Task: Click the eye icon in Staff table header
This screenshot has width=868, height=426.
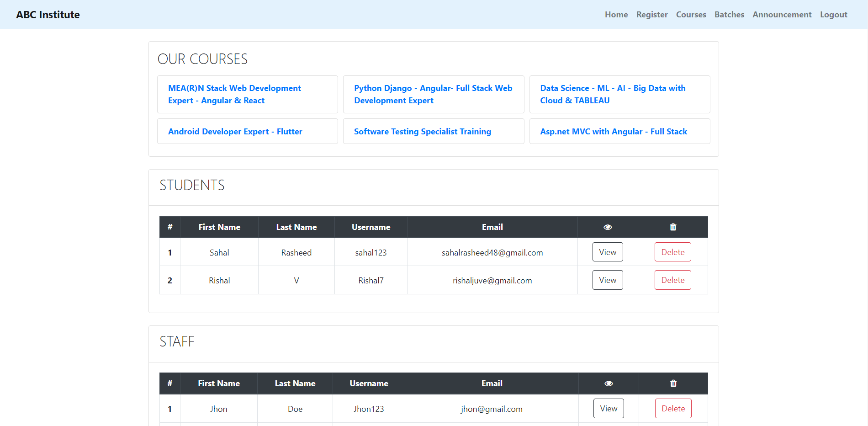Action: [609, 383]
